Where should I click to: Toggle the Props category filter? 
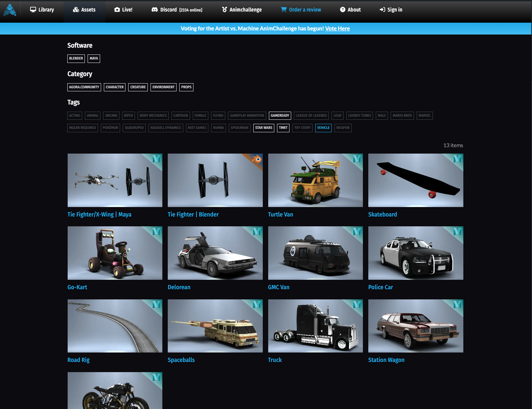coord(186,87)
